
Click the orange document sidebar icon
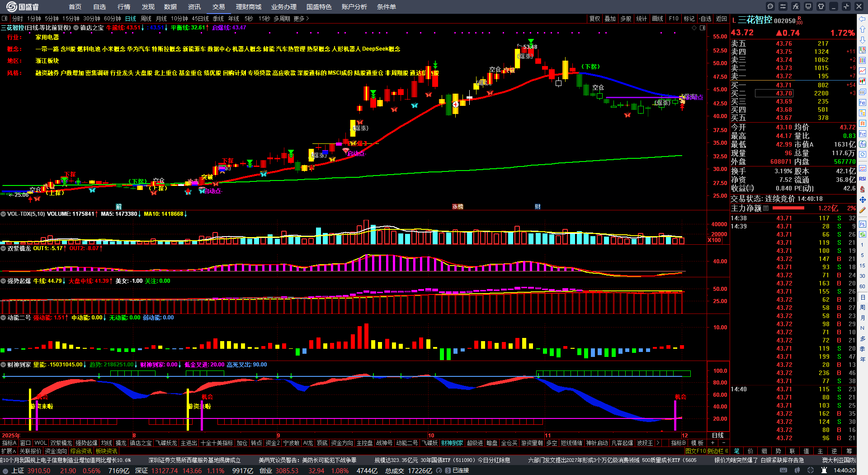tap(863, 123)
